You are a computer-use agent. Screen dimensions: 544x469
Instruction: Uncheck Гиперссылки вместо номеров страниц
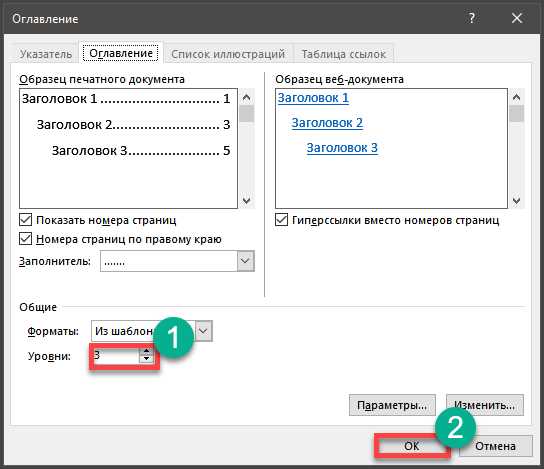[281, 220]
